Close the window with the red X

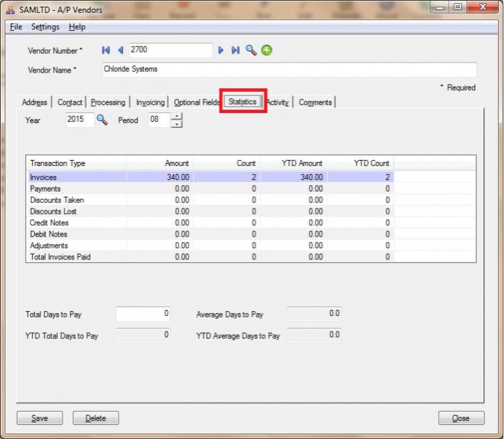(482, 7)
